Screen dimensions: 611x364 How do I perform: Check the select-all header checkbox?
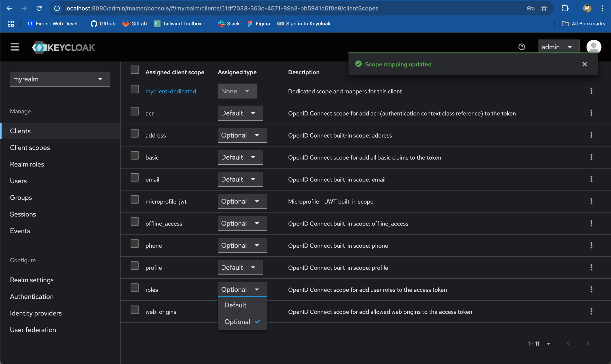pyautogui.click(x=135, y=70)
